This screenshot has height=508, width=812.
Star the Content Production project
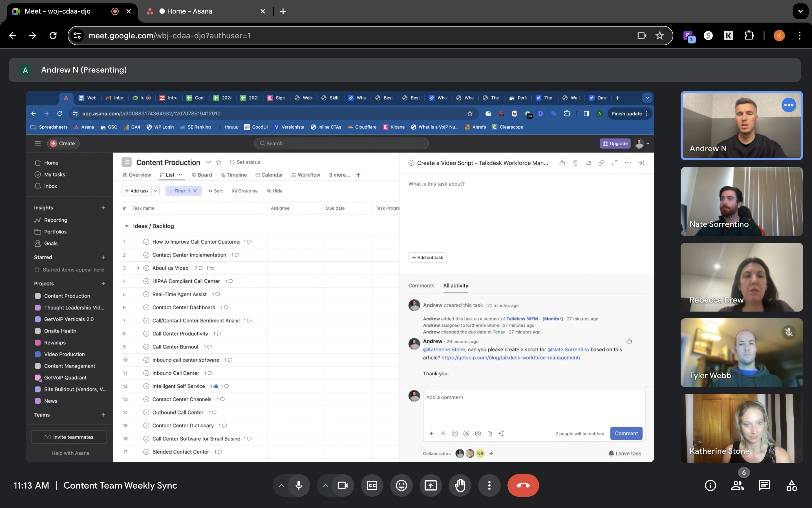pyautogui.click(x=219, y=162)
